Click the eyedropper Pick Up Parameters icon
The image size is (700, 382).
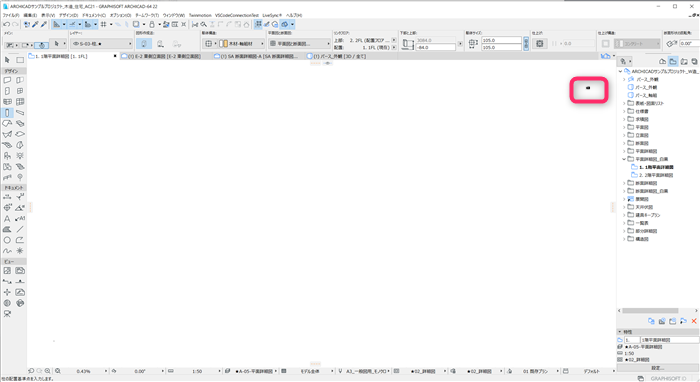[35, 25]
